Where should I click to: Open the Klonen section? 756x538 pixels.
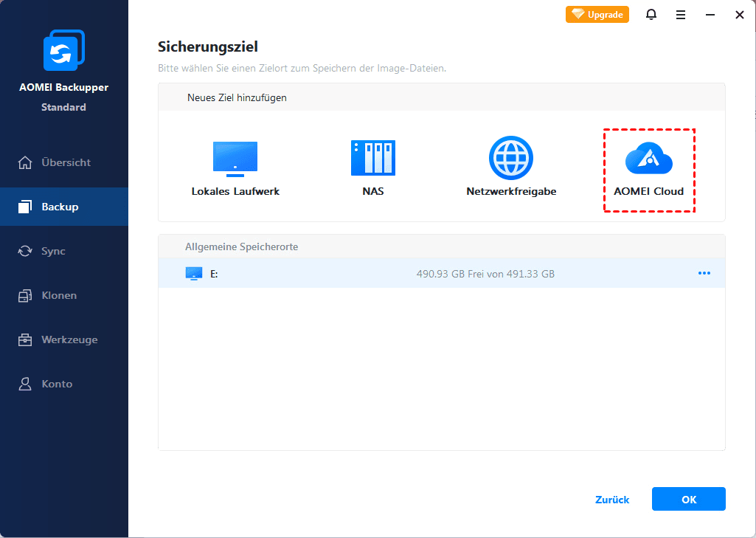[x=64, y=295]
